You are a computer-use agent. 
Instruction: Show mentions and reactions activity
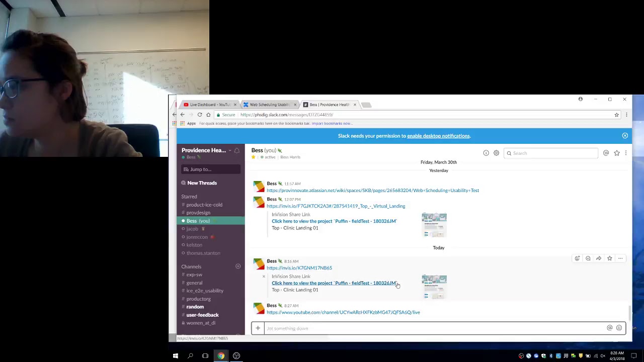tap(606, 153)
